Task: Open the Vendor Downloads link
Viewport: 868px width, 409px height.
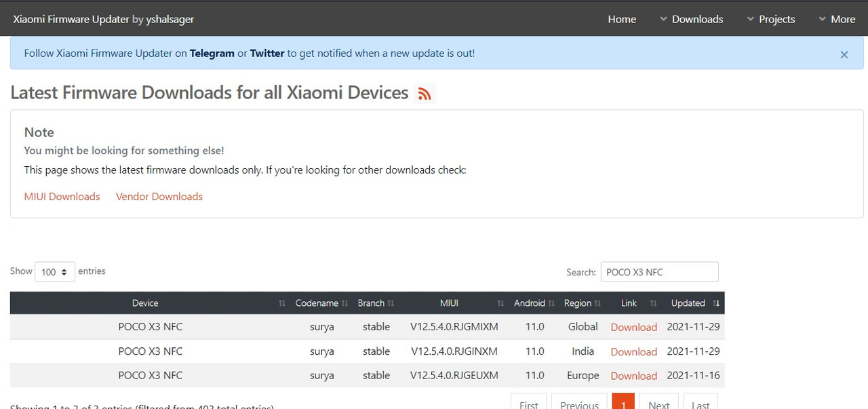Action: (x=159, y=197)
